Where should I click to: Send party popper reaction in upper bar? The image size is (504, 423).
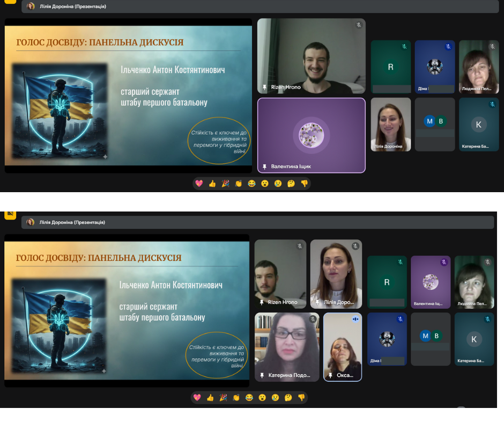point(225,184)
